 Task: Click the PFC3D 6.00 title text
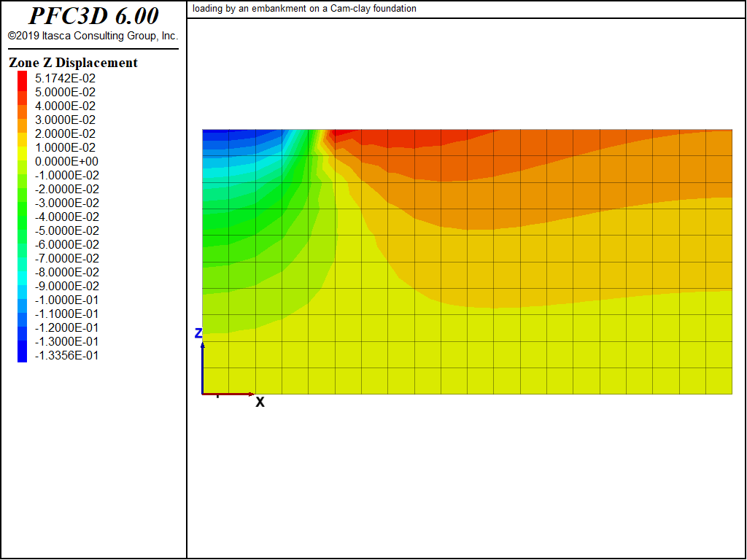[x=93, y=16]
